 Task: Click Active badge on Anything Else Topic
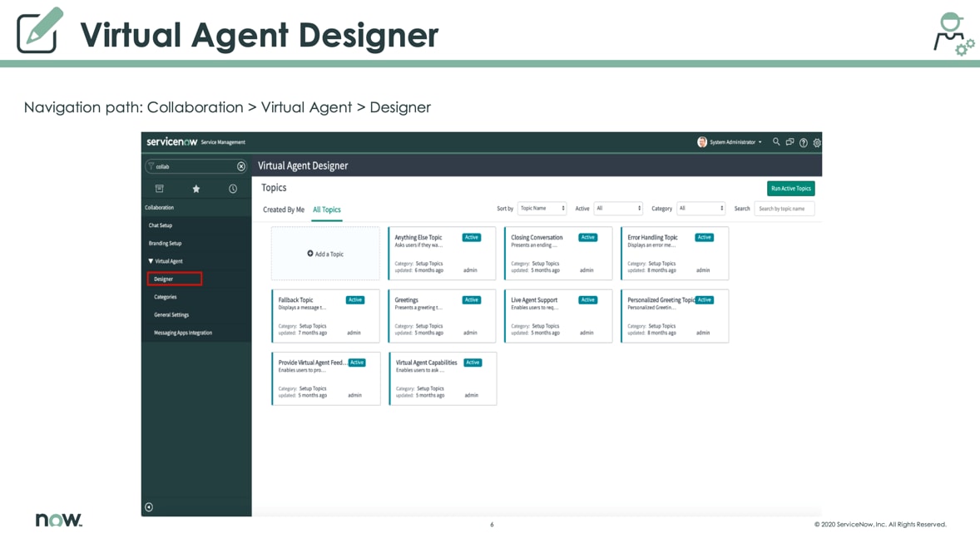(x=472, y=238)
